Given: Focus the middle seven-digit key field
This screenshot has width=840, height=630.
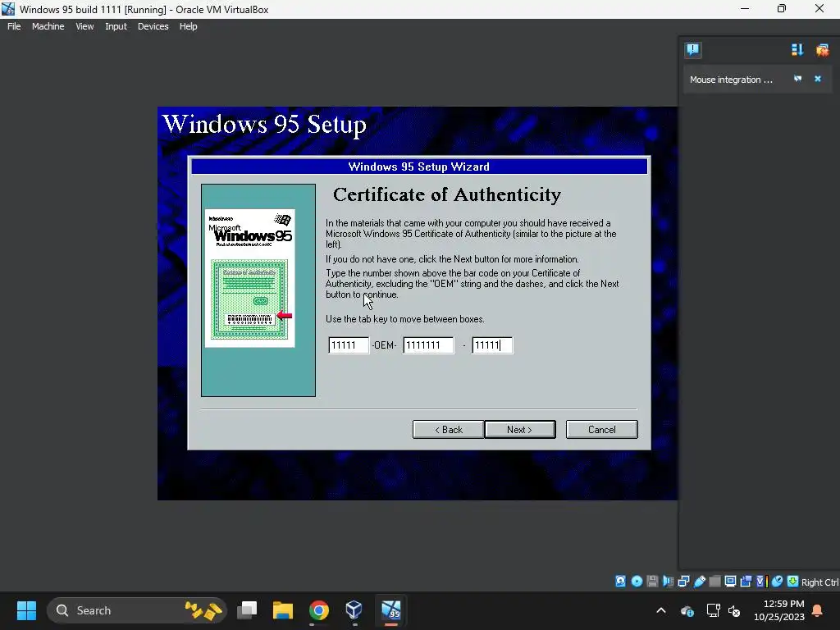Looking at the screenshot, I should 428,345.
